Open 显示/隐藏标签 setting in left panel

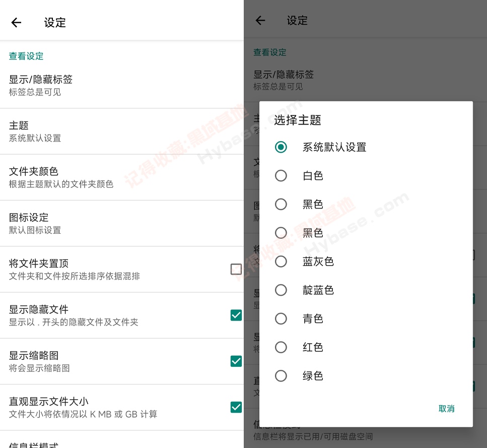pos(122,85)
